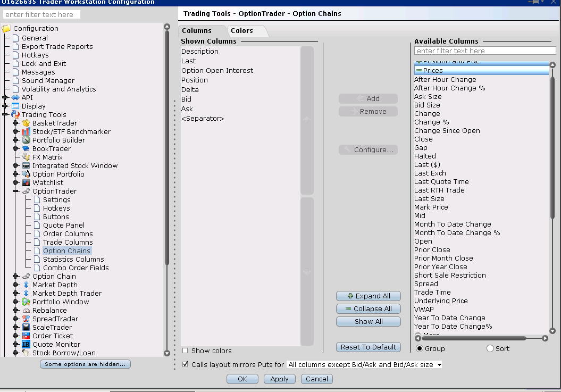Image resolution: width=561 pixels, height=392 pixels.
Task: Click the Portfolio Builder icon
Action: point(26,140)
